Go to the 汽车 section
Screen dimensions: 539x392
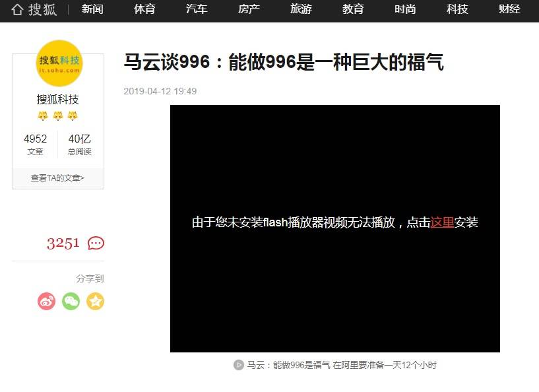pos(197,9)
